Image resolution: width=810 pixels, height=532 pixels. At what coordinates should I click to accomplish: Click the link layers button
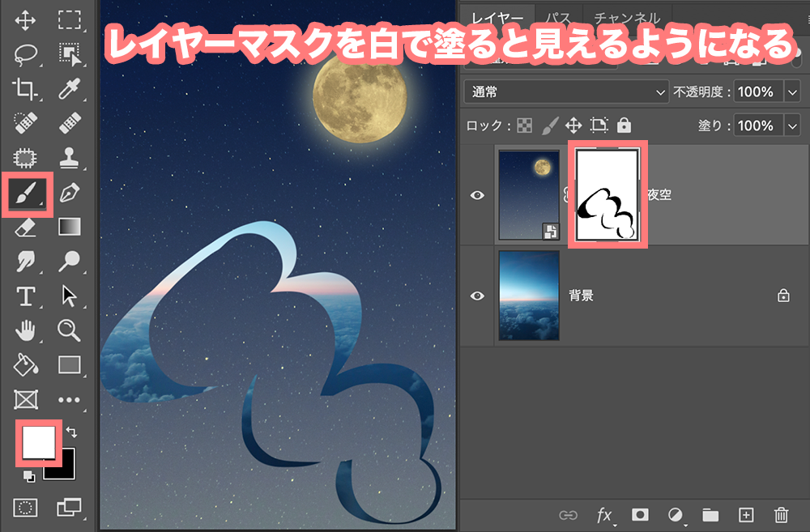569,515
